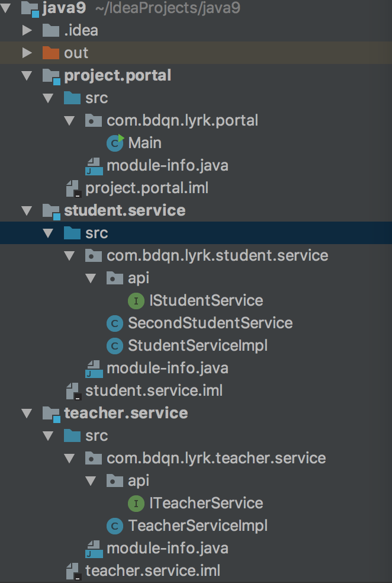Click the .idea folder icon
This screenshot has width=392, height=583.
pos(51,30)
